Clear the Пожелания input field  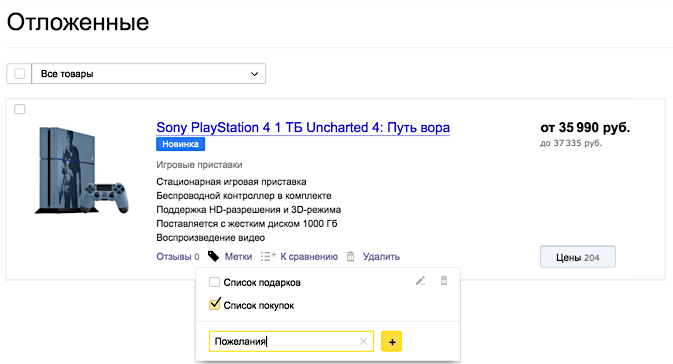coord(363,341)
